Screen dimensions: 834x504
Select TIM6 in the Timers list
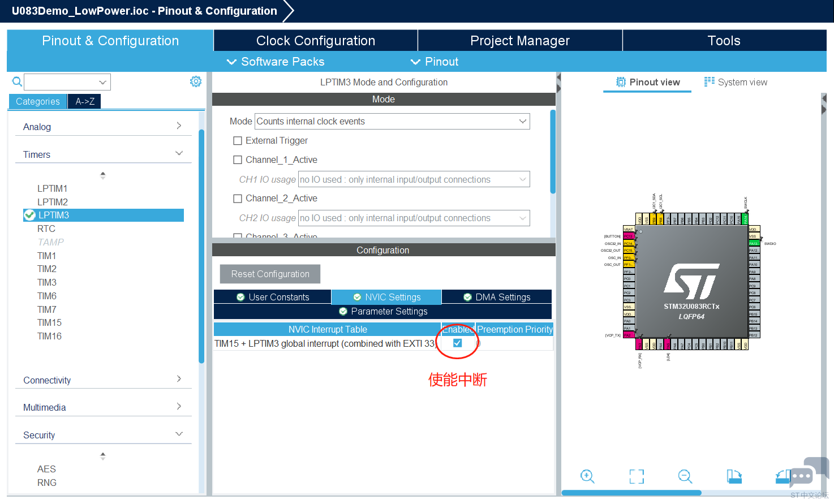point(47,296)
